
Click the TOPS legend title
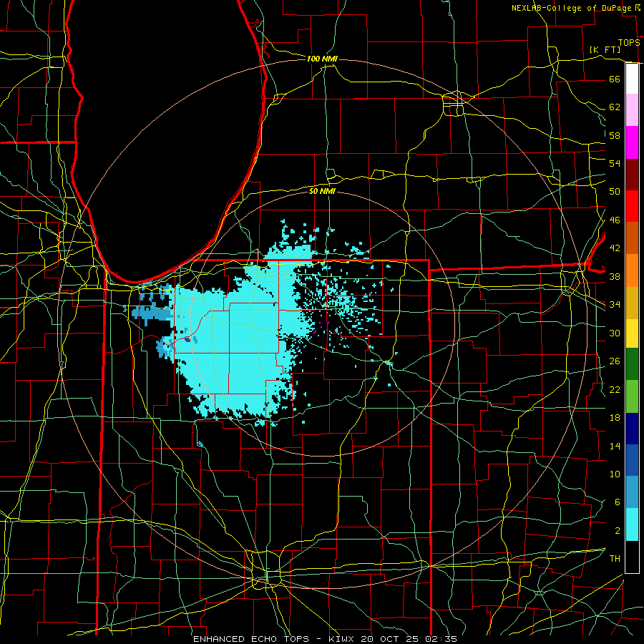[629, 43]
